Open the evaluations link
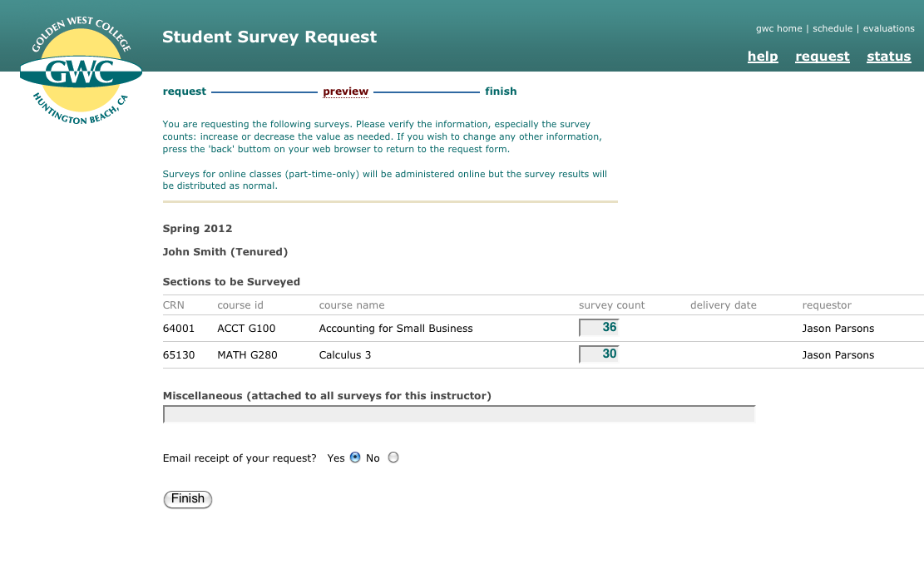Viewport: 924px width, 584px height. point(888,28)
